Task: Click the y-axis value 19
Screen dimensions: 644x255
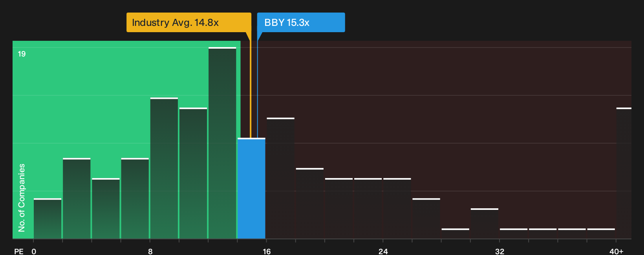Action: tap(22, 54)
